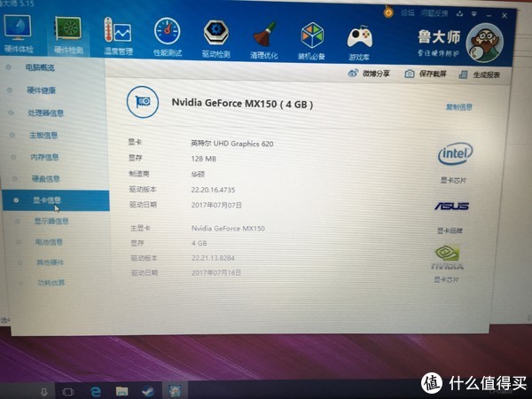Click the main card value Nvidia GeForce MX150
Image resolution: width=532 pixels, height=399 pixels.
pyautogui.click(x=228, y=229)
